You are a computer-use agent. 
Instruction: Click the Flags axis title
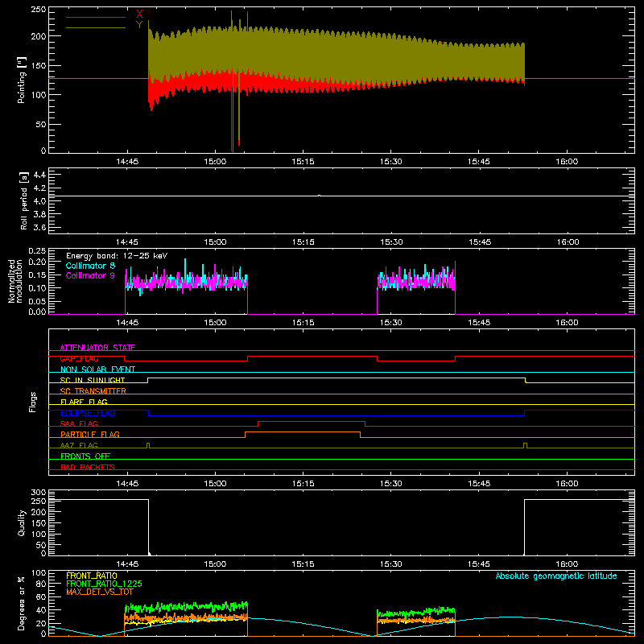click(32, 402)
